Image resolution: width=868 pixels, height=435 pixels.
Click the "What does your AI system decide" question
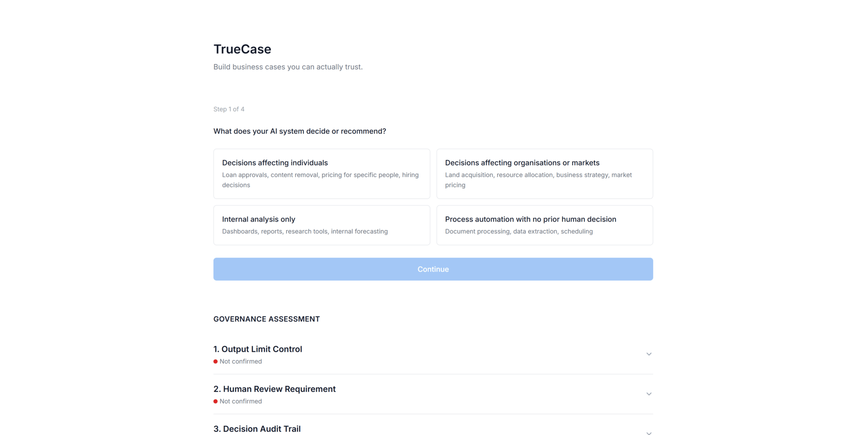[300, 131]
